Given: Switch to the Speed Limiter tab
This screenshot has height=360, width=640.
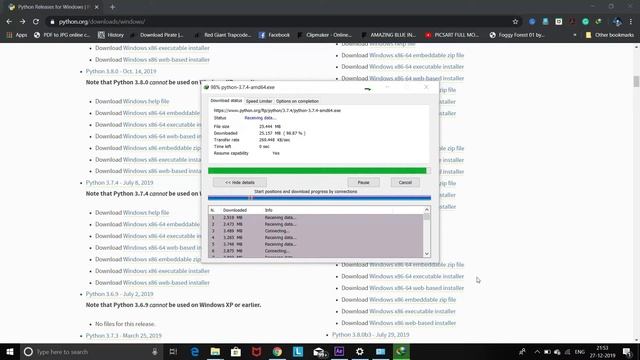Looking at the screenshot, I should coord(259,101).
